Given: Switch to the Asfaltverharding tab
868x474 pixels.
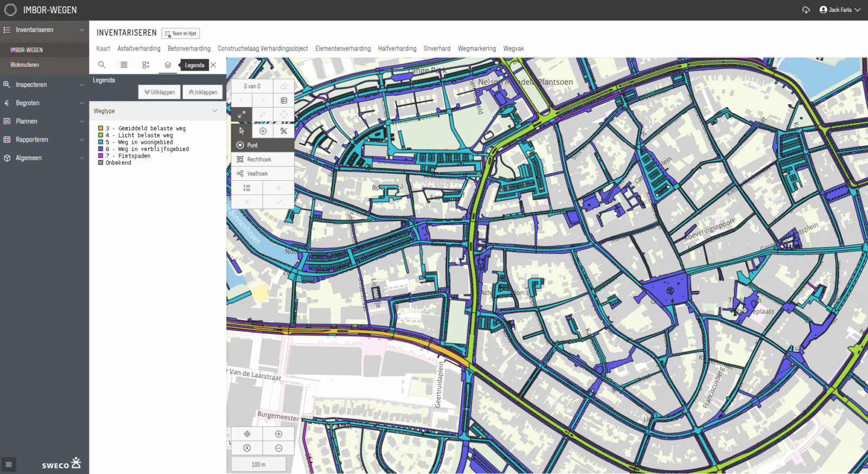Looking at the screenshot, I should point(139,48).
